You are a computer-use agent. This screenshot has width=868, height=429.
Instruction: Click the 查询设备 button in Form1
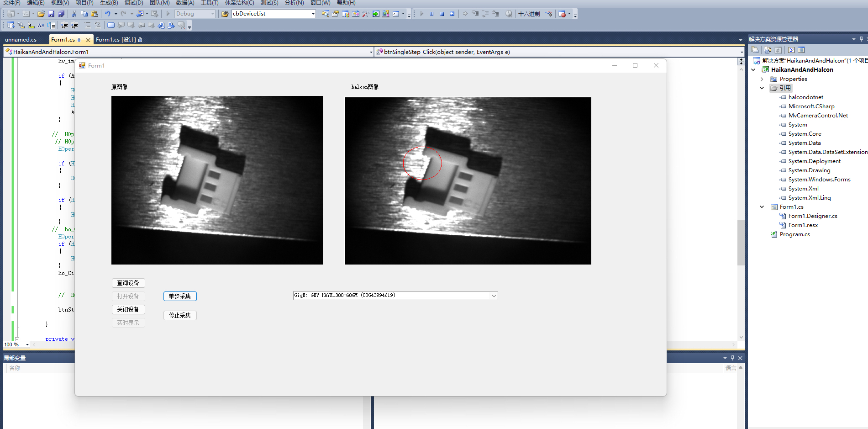(128, 283)
